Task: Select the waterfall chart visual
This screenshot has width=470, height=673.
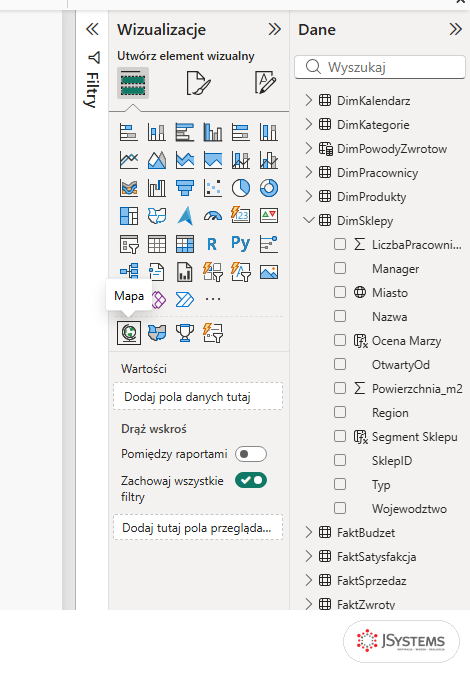Action: tap(157, 188)
